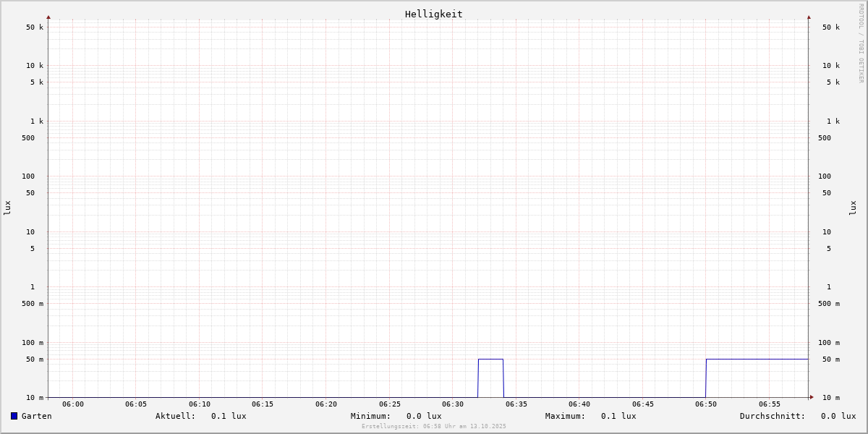Click the 06:55 time axis label
The width and height of the screenshot is (868, 434).
click(x=770, y=404)
